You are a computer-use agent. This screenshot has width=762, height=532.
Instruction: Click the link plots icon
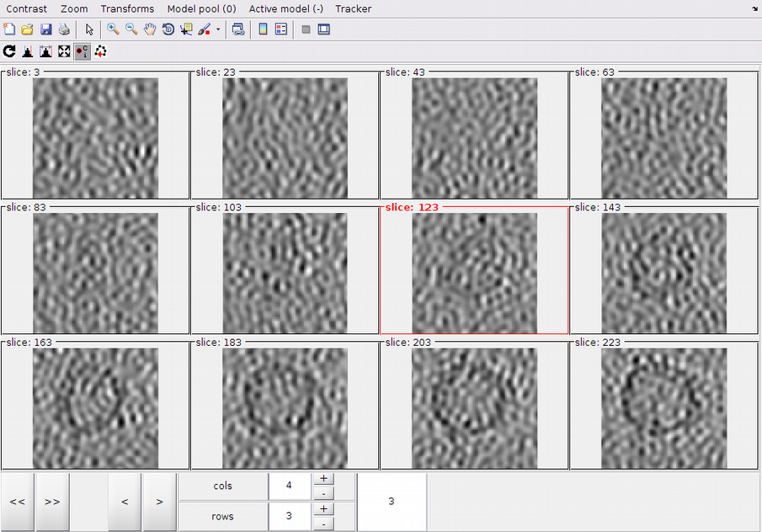click(238, 29)
